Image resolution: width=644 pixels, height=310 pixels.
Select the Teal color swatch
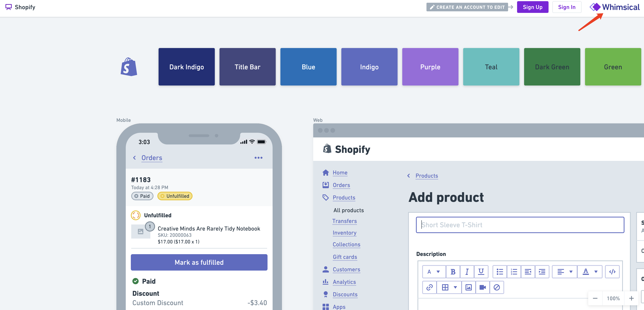(x=491, y=67)
